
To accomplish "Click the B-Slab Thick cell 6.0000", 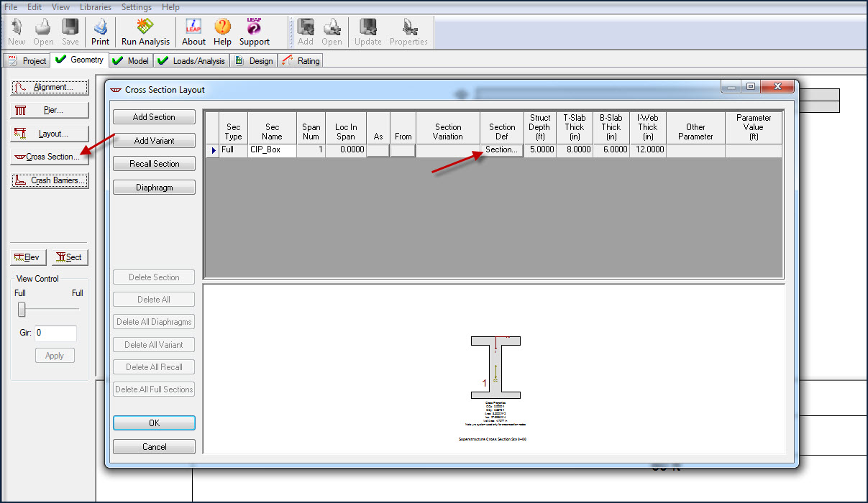I will (x=611, y=151).
